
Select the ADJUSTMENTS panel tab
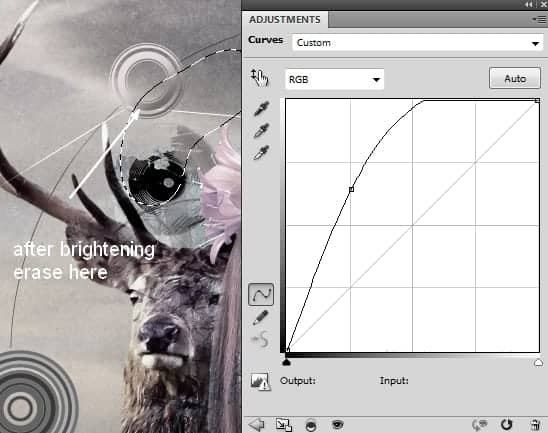point(284,19)
